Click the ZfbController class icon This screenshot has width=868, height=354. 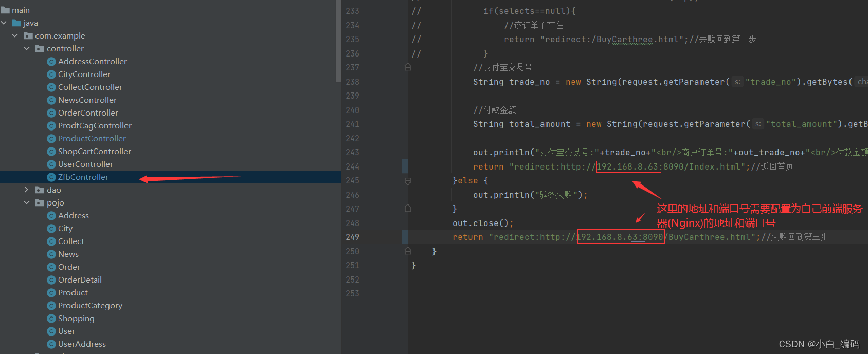click(x=51, y=177)
